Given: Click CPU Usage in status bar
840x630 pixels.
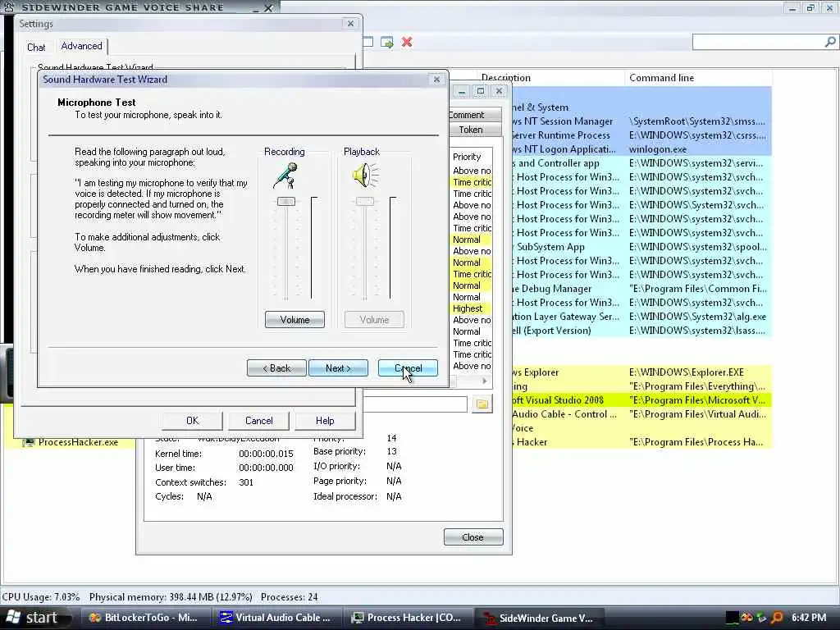Looking at the screenshot, I should click(x=41, y=597).
